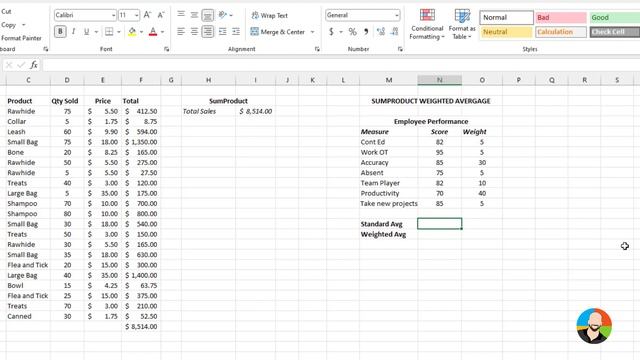The height and width of the screenshot is (360, 640).
Task: Align text right
Action: click(208, 31)
